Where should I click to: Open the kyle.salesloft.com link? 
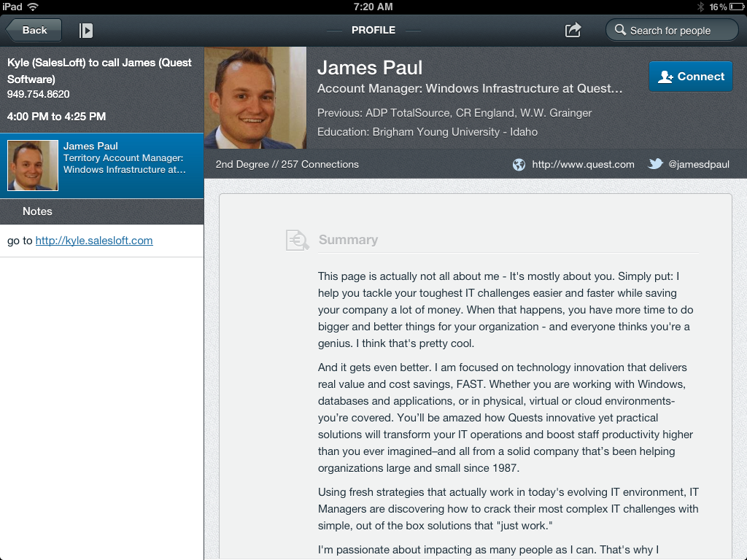point(94,241)
